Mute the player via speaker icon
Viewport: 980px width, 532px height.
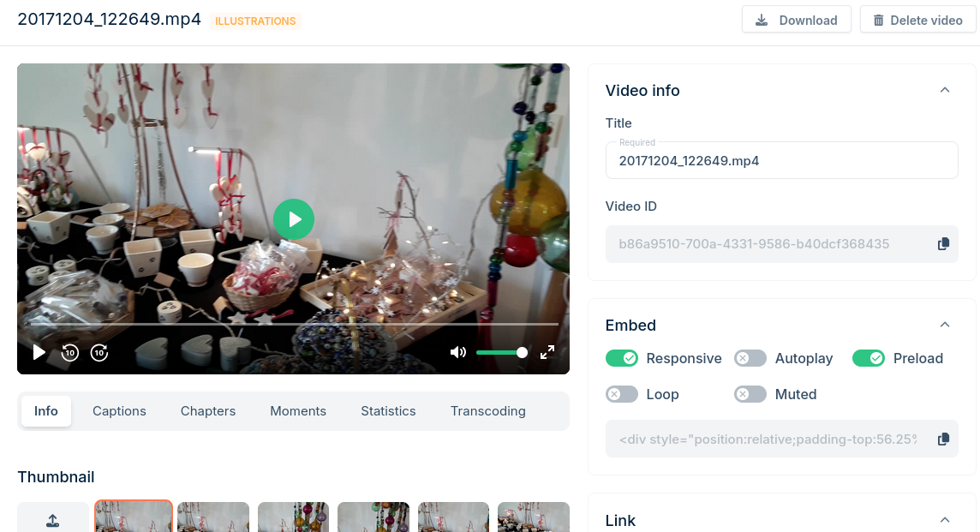(x=458, y=353)
